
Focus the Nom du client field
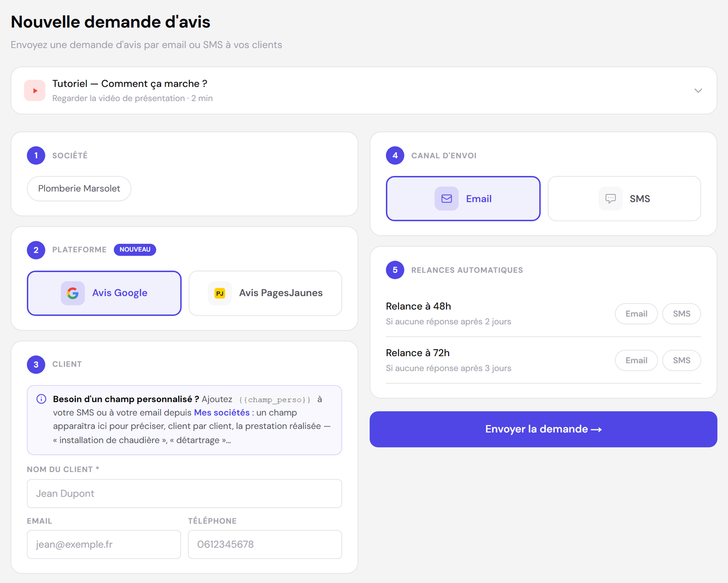(184, 494)
